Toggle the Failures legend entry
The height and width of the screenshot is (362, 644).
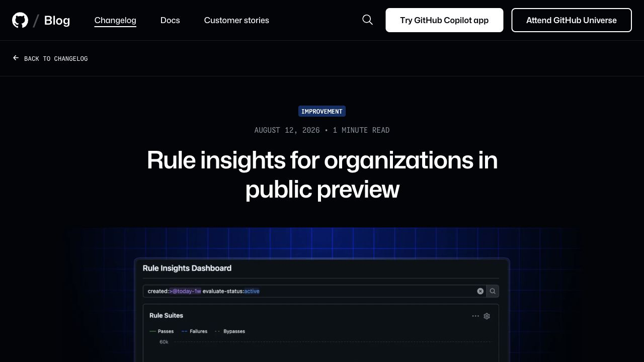click(x=194, y=331)
